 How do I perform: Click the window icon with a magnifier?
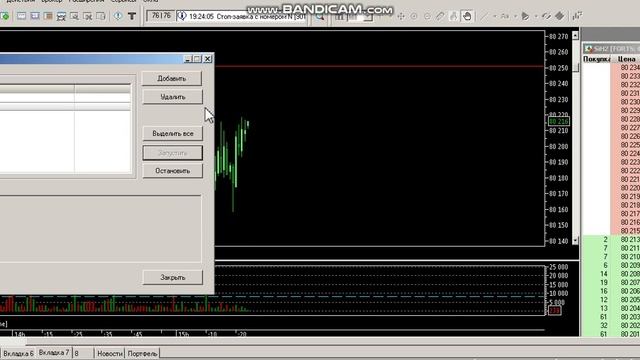click(x=74, y=16)
